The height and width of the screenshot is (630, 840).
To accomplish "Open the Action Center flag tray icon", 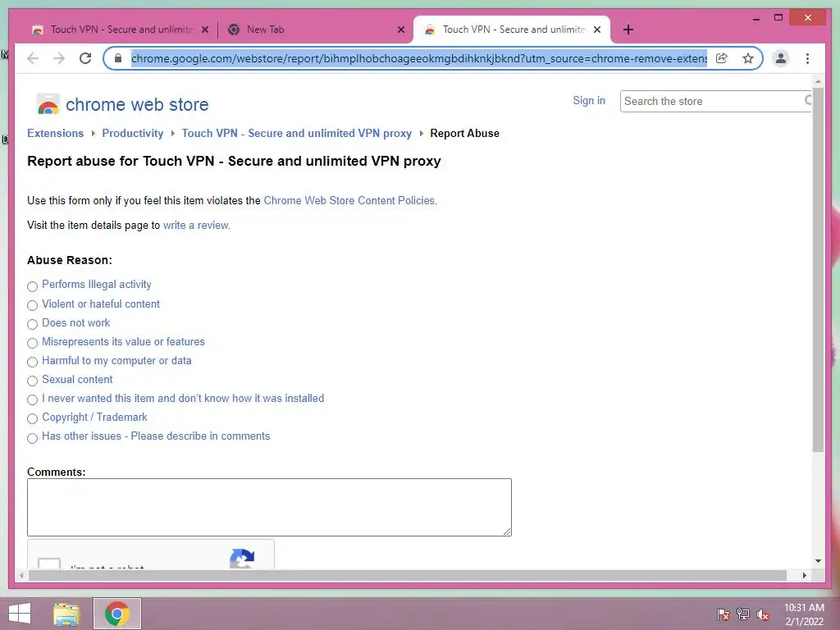I will tap(723, 614).
